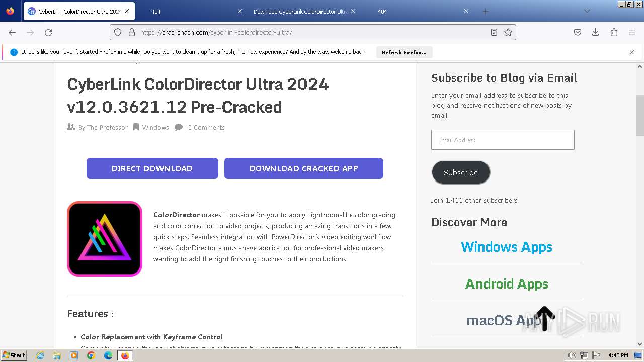
Task: Click the browser Back arrow
Action: pyautogui.click(x=12, y=32)
